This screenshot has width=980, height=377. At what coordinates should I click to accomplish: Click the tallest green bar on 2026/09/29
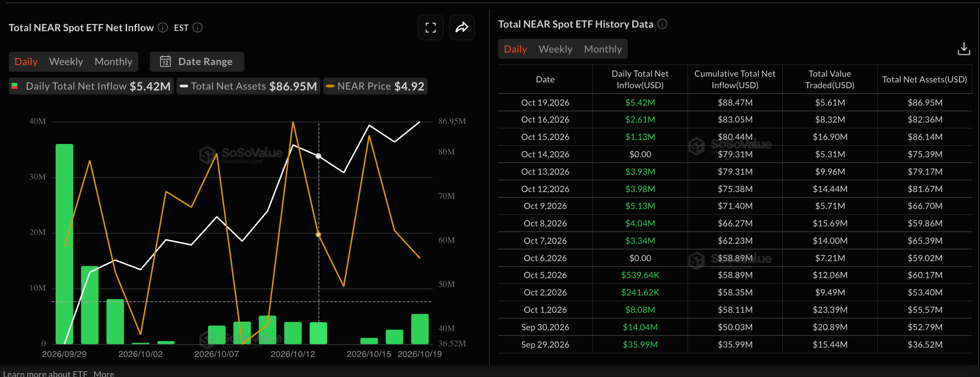point(65,244)
